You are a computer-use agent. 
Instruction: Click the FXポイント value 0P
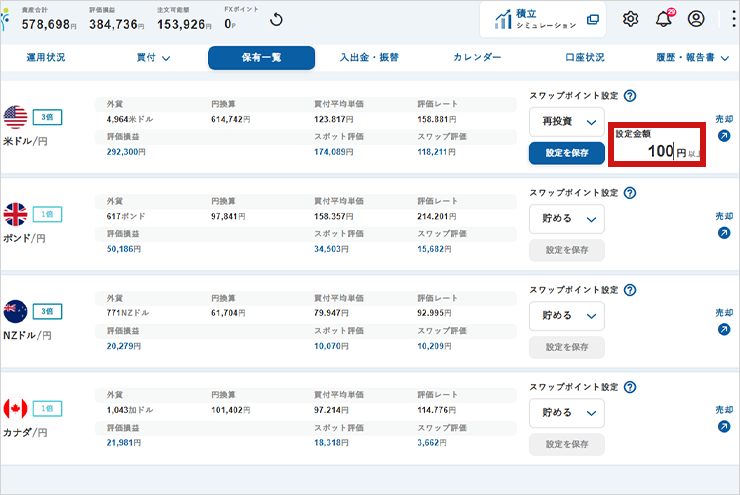tap(230, 24)
